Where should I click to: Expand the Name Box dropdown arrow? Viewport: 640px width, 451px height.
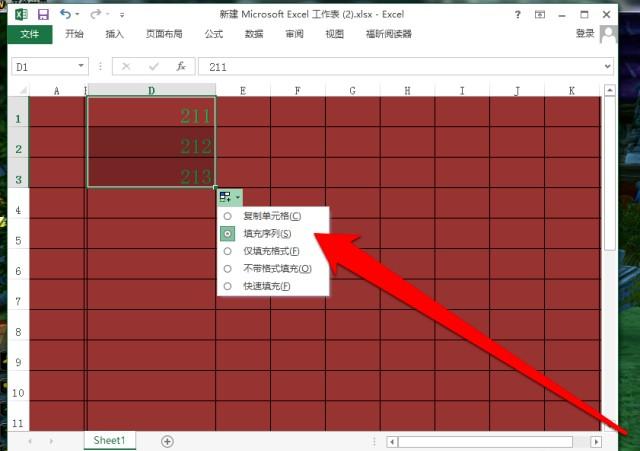[x=81, y=66]
